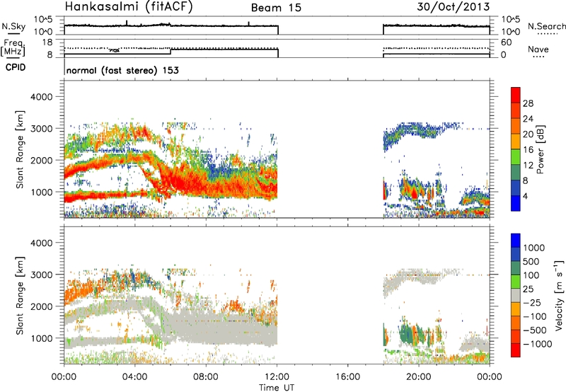Click the Slant Range label of velocity panel
The image size is (566, 392).
coord(20,296)
